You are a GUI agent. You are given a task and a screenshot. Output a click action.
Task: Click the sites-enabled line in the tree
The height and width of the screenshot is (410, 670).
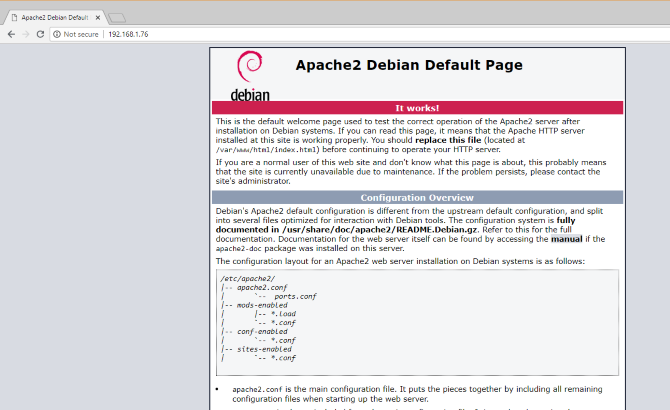[264, 349]
